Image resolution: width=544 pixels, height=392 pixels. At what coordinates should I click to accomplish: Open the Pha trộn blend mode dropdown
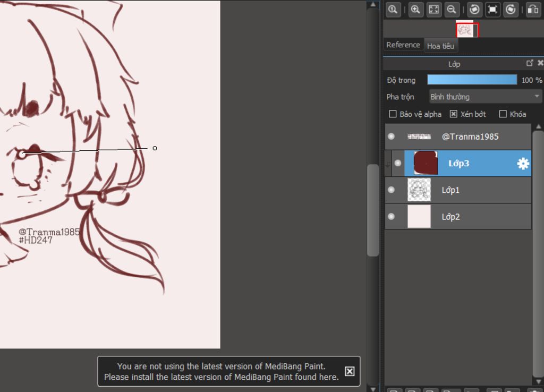485,97
